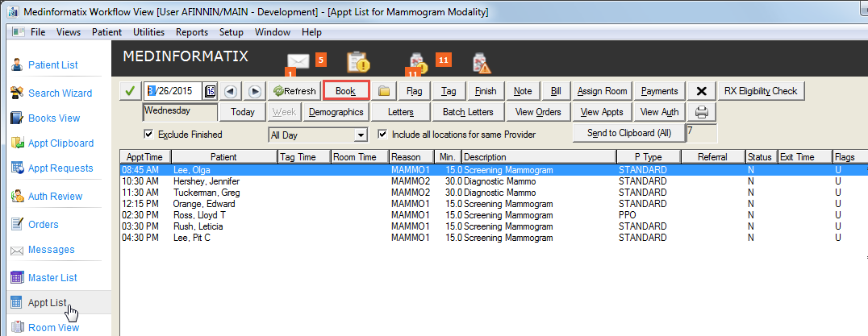
Task: Click the View Auth button
Action: click(659, 112)
